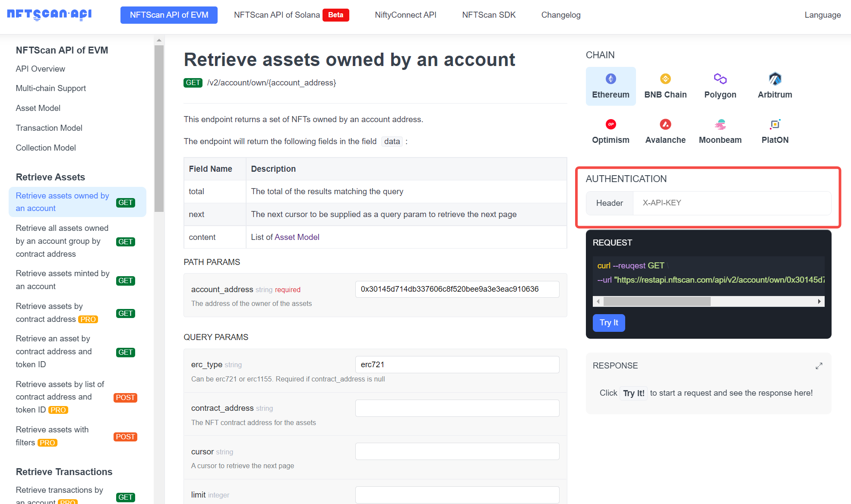Click the NFTScan API logo
Screen dimensions: 851x504
pos(49,14)
